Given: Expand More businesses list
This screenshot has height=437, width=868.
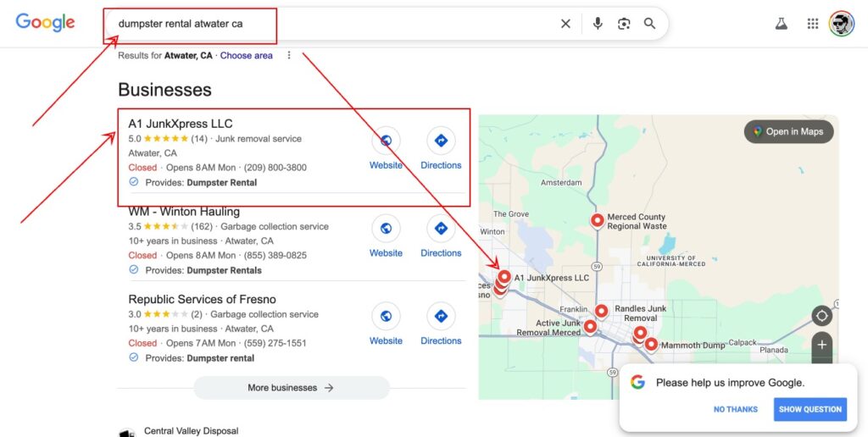Looking at the screenshot, I should (291, 388).
